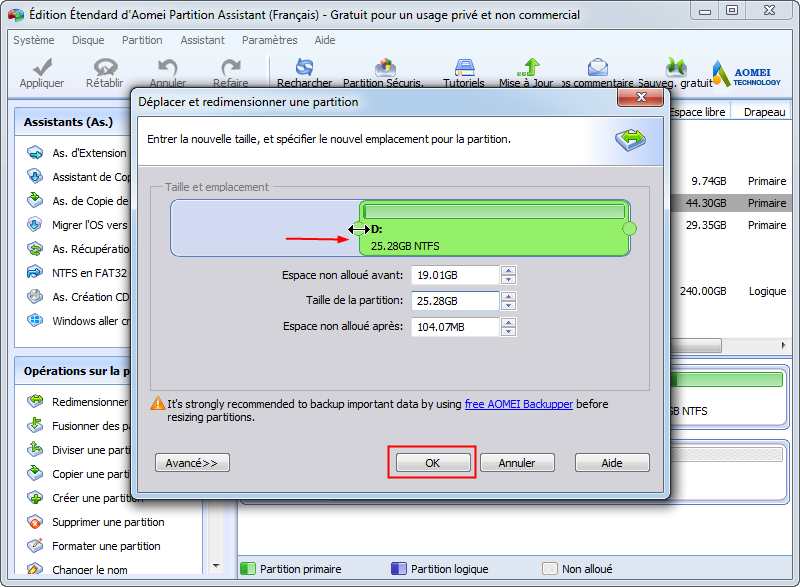Open the Rechercher toolbar icon

pos(305,67)
